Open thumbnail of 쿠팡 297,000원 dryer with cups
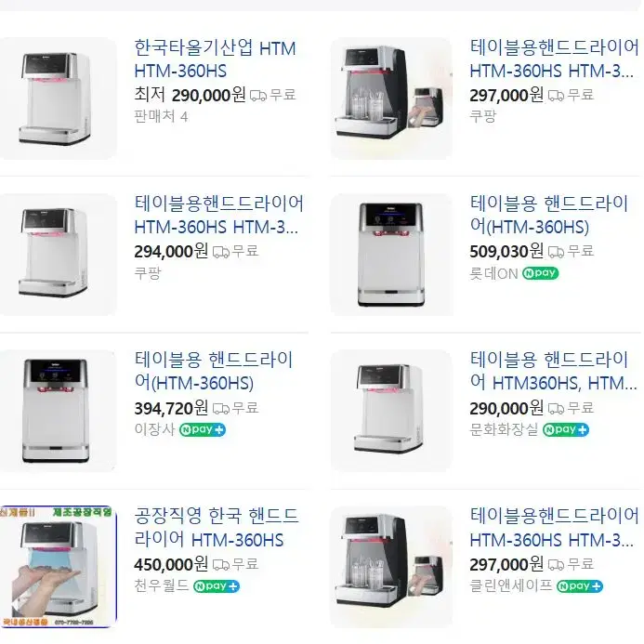This screenshot has height=644, width=644. point(391,99)
